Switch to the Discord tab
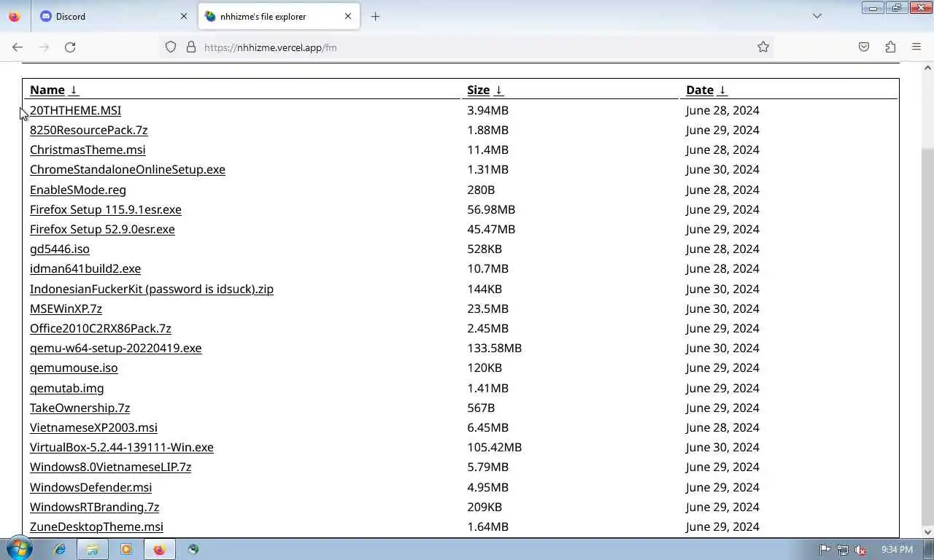 [x=113, y=16]
